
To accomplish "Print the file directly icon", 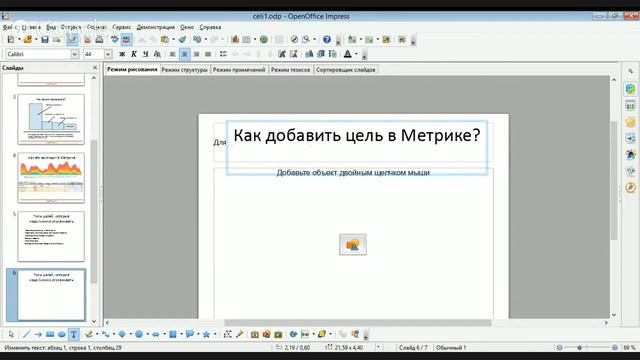I will coord(99,40).
